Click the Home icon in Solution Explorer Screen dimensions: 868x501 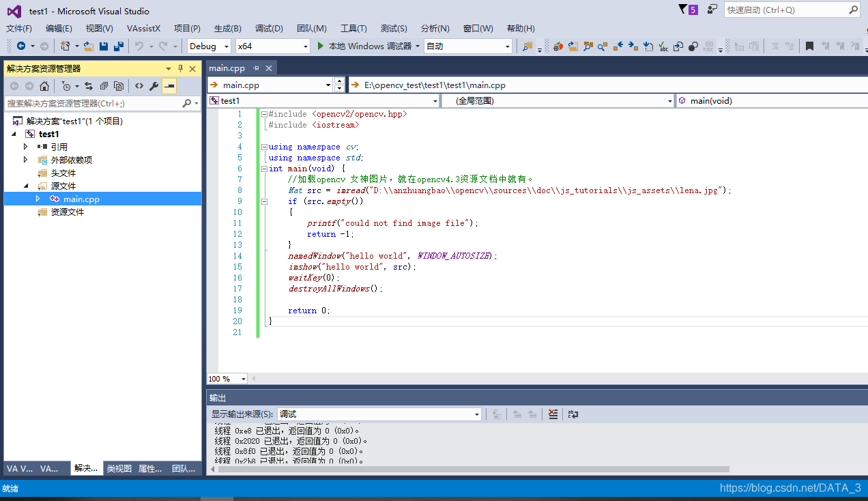point(44,86)
